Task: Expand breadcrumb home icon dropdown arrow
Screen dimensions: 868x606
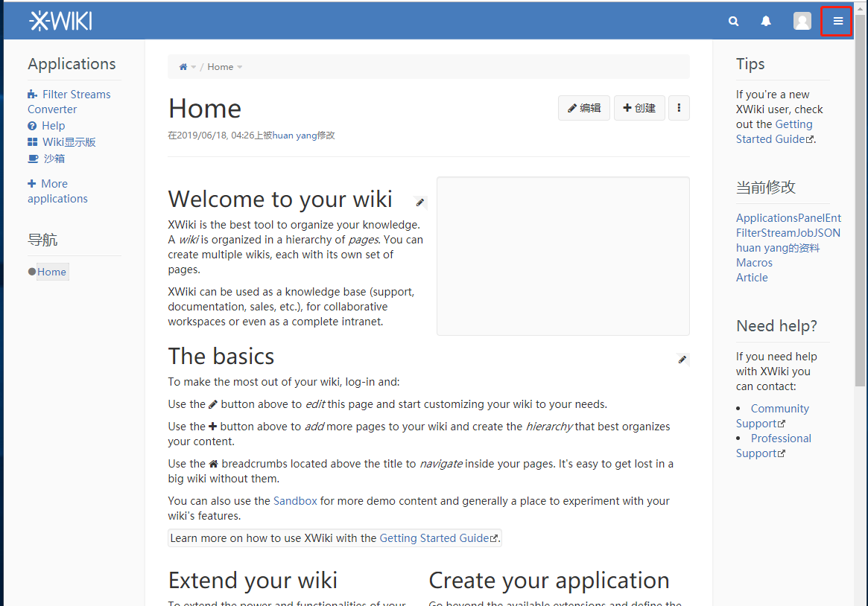Action: 193,68
